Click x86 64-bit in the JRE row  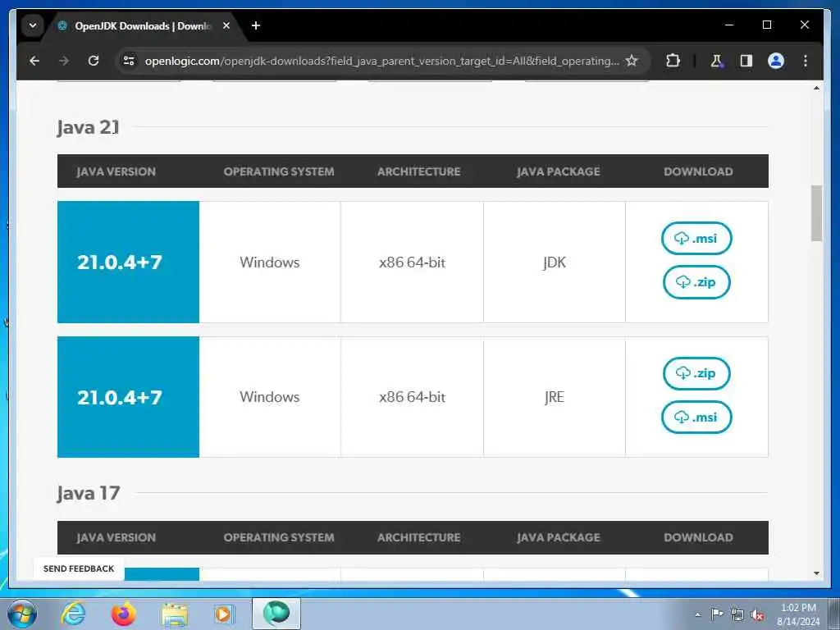412,397
